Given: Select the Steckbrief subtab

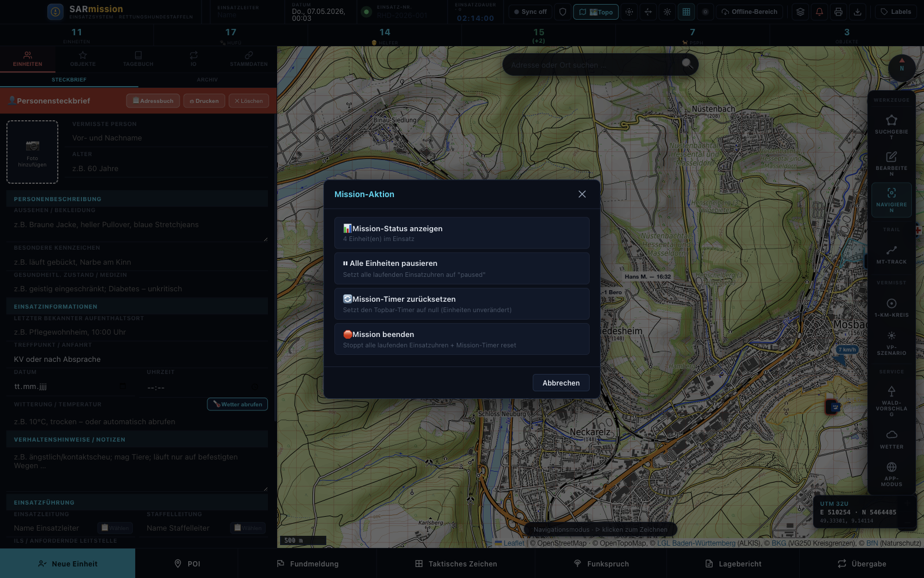Looking at the screenshot, I should tap(69, 80).
